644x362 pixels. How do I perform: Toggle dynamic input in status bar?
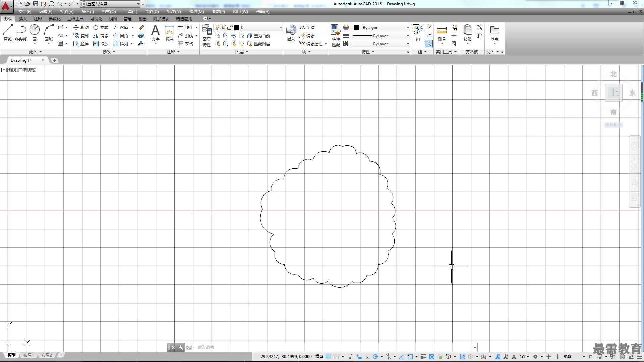tap(359, 357)
